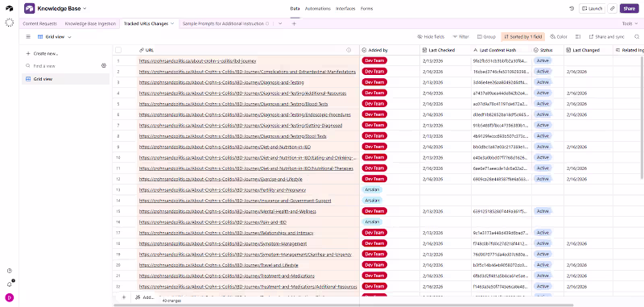Click the Last Changed column header

coord(588,50)
